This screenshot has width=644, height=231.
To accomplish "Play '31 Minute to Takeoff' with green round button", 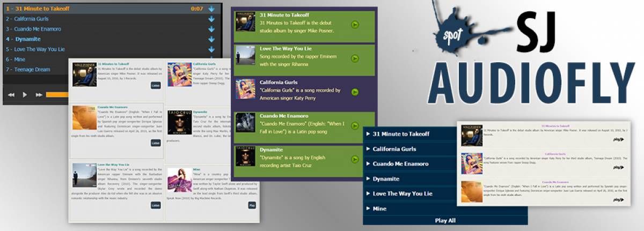I will (355, 24).
